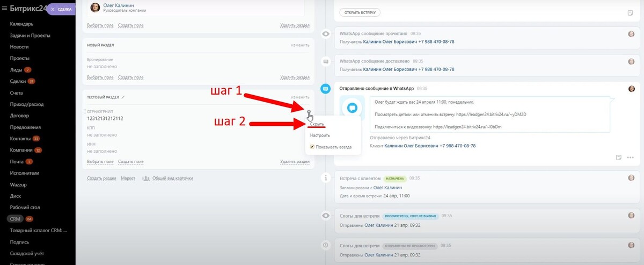Click ОГРН/ОГРНИП value 12312131212112
This screenshot has height=265, width=644.
click(105, 118)
